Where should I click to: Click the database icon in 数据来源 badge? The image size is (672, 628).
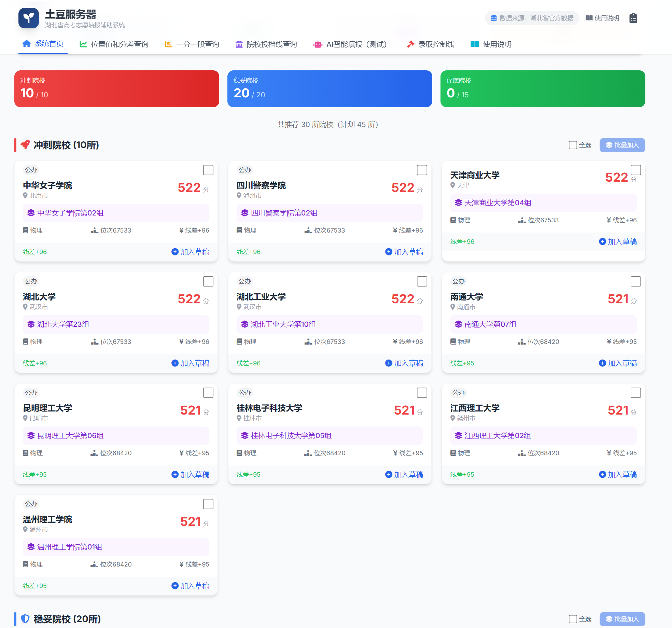click(494, 18)
